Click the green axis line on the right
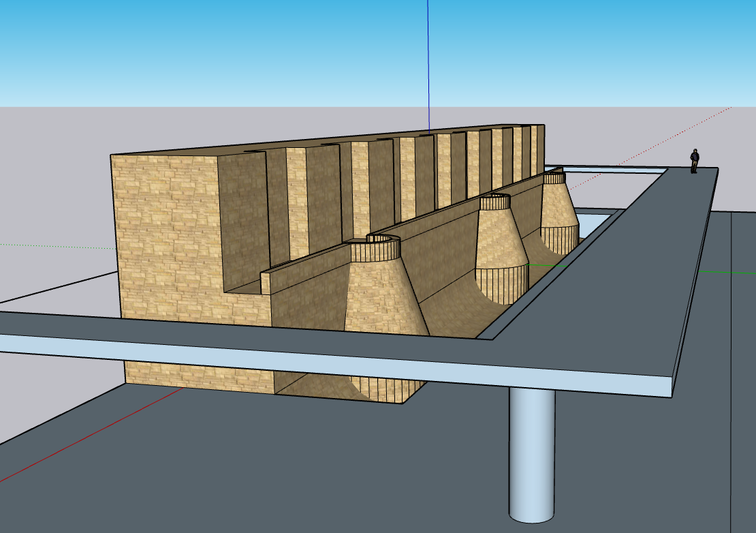756x533 pixels. [729, 272]
